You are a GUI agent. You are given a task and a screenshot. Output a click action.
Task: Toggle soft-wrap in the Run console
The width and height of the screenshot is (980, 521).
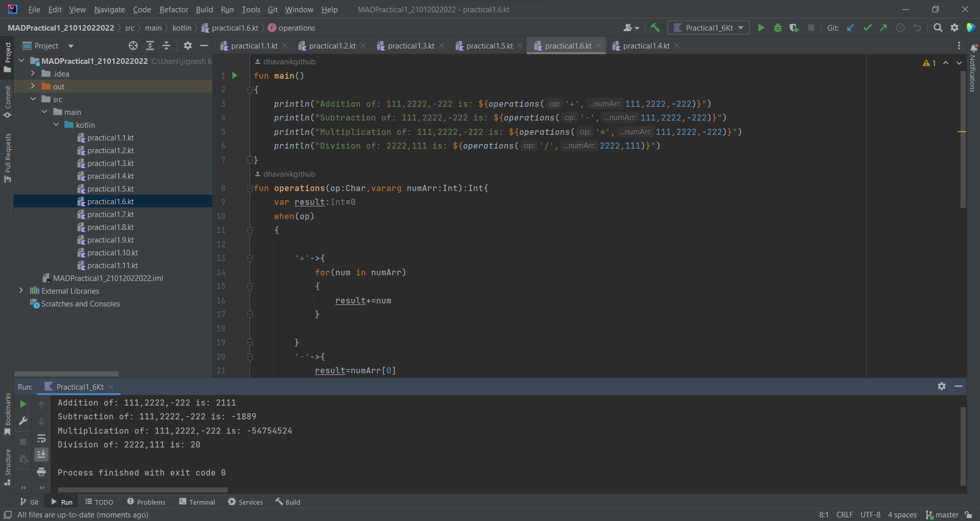pos(41,438)
